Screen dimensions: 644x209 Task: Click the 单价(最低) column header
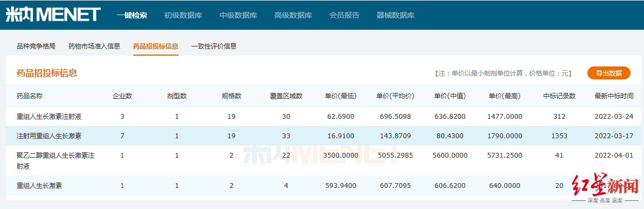click(341, 96)
